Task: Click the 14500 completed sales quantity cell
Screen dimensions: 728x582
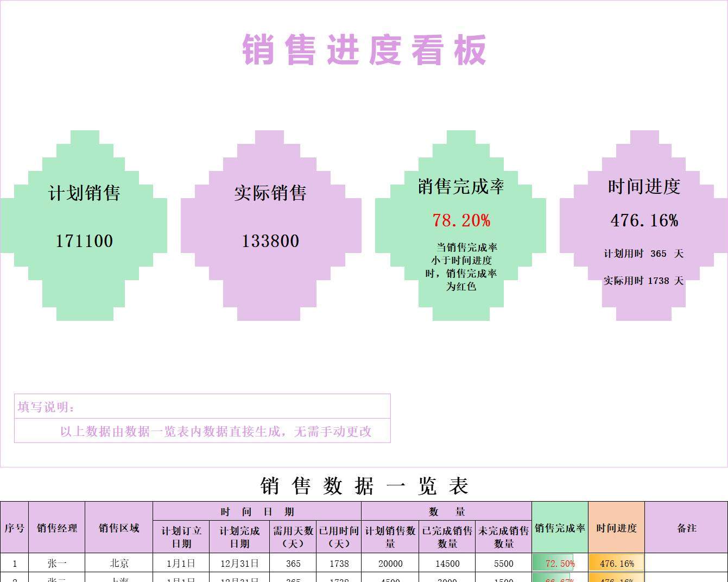Action: (x=447, y=564)
